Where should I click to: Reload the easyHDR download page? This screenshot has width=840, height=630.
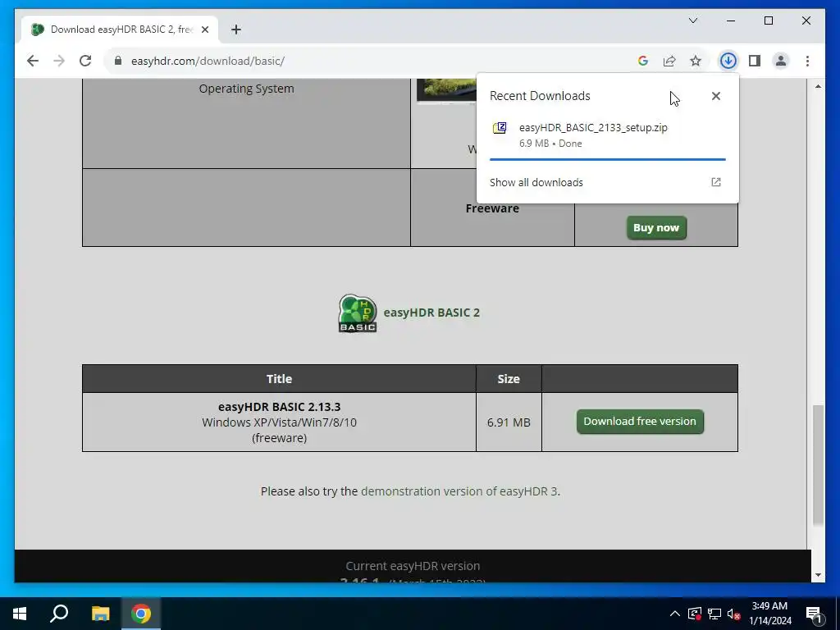pyautogui.click(x=85, y=61)
